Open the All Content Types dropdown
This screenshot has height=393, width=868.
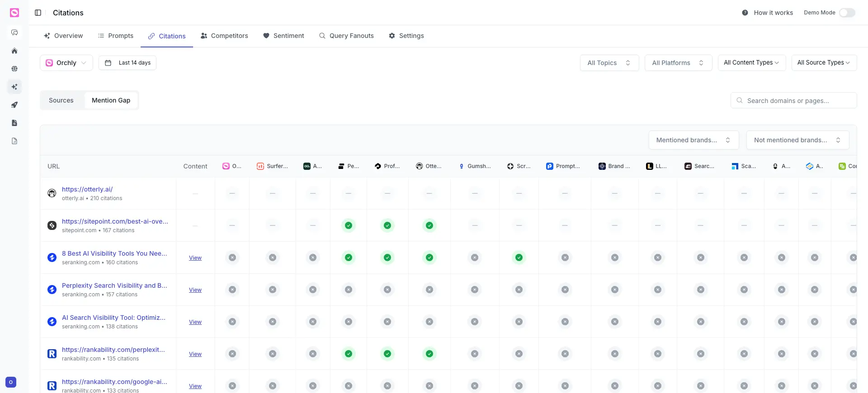tap(752, 63)
